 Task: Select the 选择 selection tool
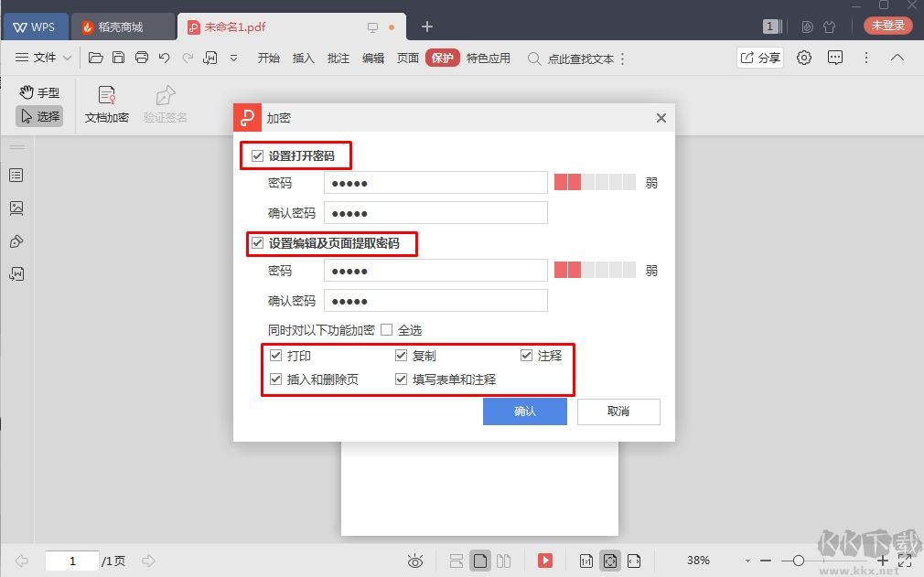pos(39,116)
